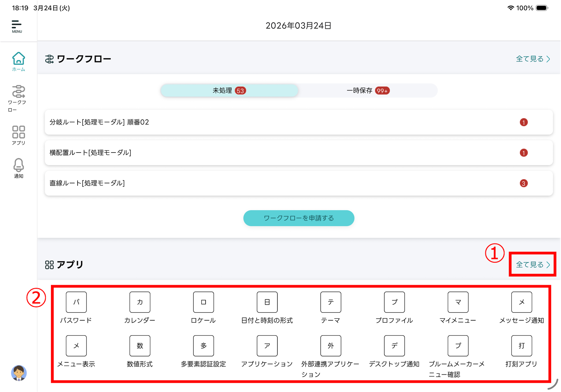The image size is (561, 392).
Task: Switch to the 一時保存 tab
Action: (367, 91)
